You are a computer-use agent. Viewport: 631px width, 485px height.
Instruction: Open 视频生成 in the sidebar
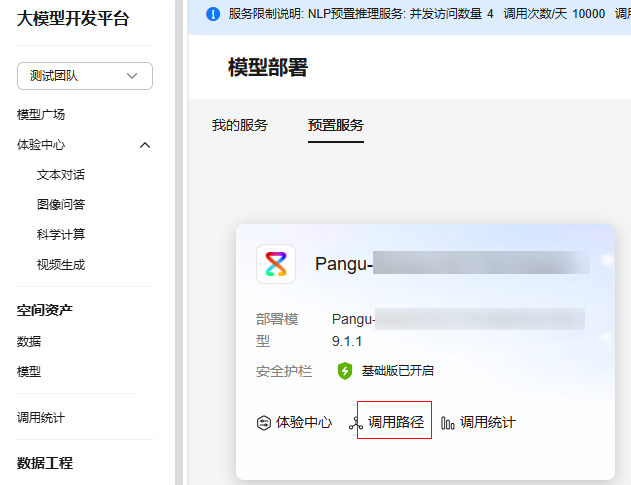(x=61, y=264)
